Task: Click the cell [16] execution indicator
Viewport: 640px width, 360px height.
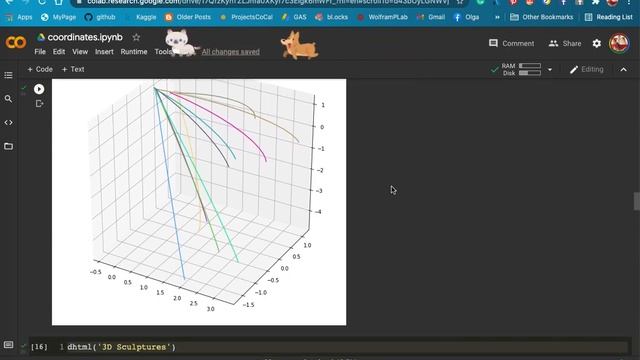Action: [39, 347]
